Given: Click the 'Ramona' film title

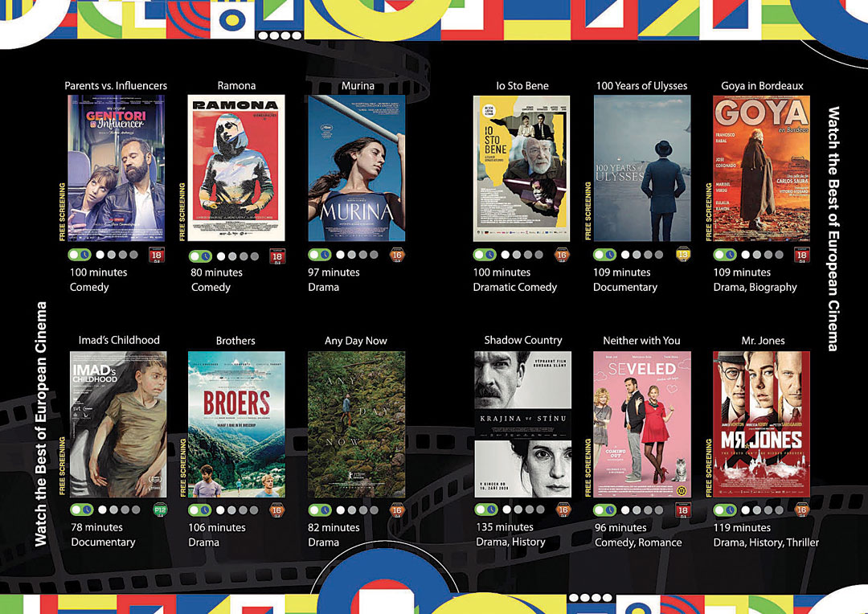Looking at the screenshot, I should click(236, 86).
